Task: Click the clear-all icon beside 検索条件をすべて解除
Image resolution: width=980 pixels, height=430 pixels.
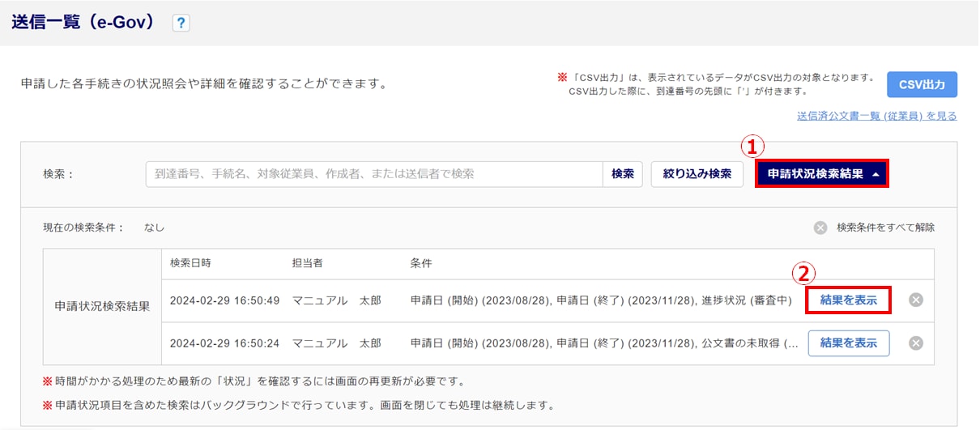Action: (820, 228)
